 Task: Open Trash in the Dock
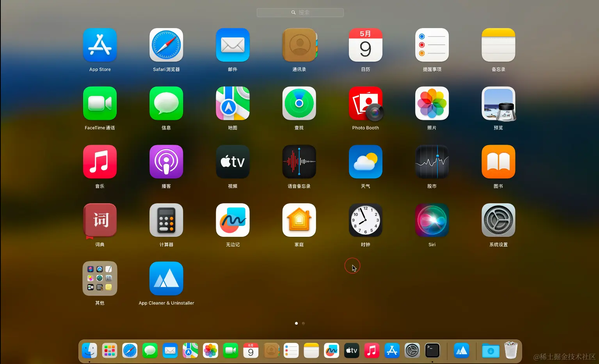pyautogui.click(x=511, y=350)
